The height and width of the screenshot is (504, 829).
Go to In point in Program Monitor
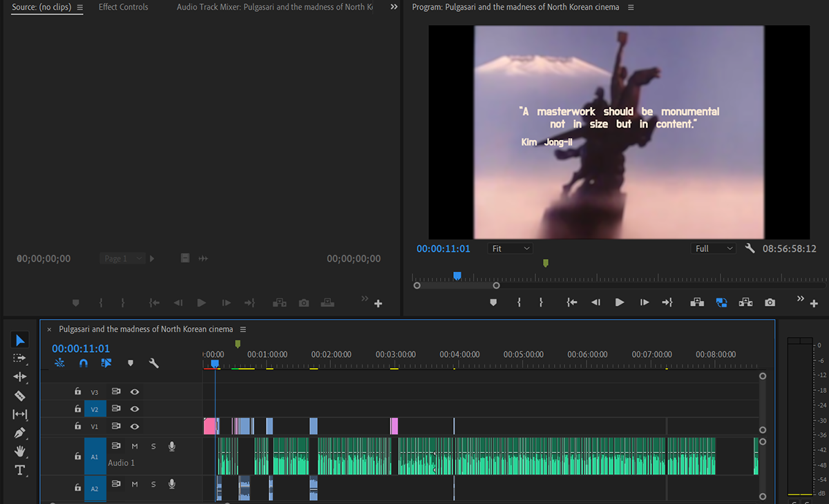(x=571, y=302)
